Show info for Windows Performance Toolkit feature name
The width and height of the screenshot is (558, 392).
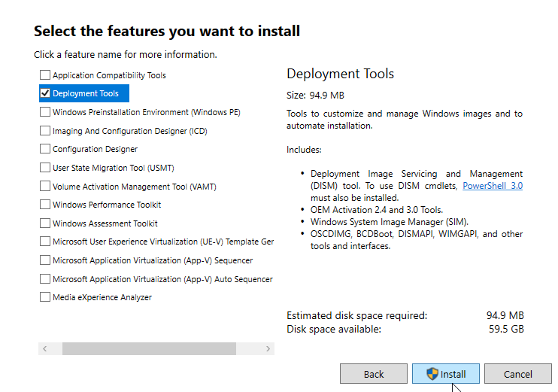107,205
